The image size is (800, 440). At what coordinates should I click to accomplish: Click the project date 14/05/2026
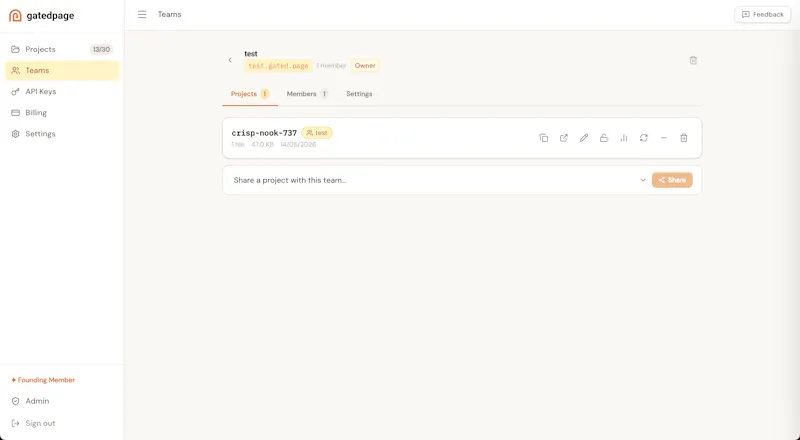tap(298, 145)
